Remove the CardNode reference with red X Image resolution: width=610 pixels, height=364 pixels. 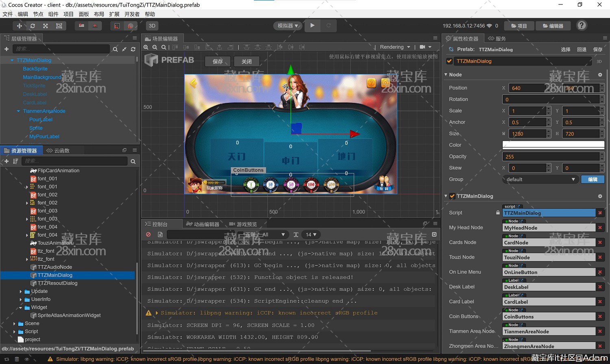(600, 242)
